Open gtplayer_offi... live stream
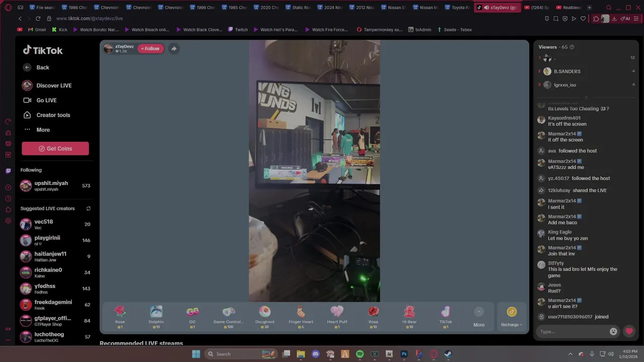The image size is (644, 362). 55,321
